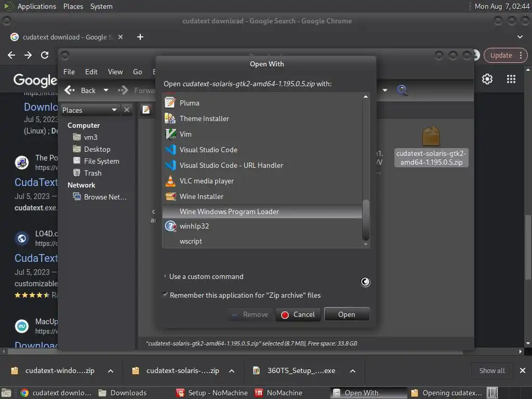
Task: Switch to Setup - NoMachine taskbar entry
Action: point(212,393)
